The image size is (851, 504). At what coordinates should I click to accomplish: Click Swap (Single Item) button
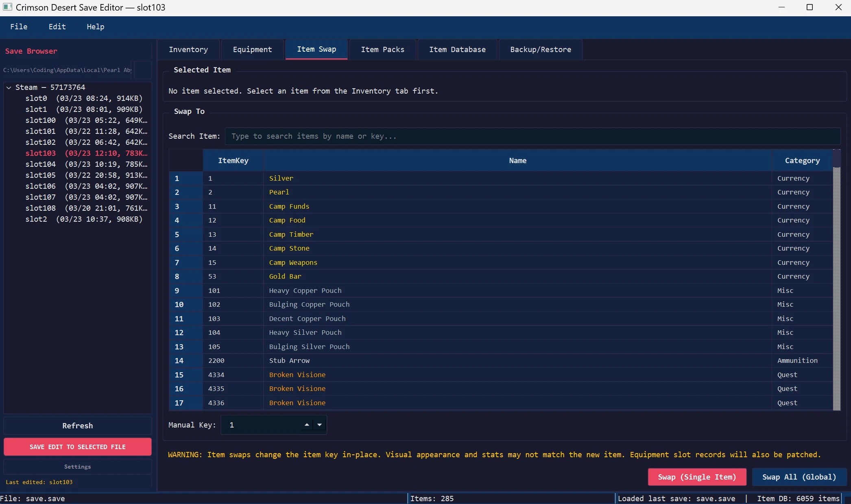coord(697,477)
